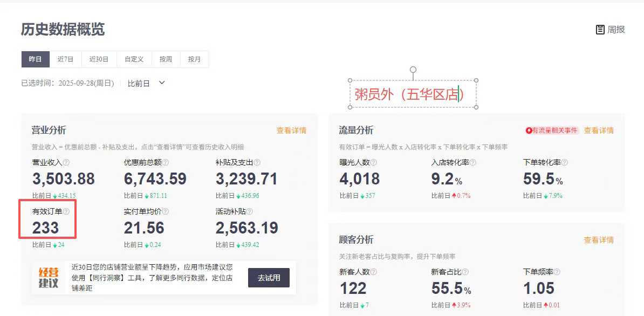Click the 有流量相关事件 alert tag
Screen dimensions: 644x316
pos(552,130)
